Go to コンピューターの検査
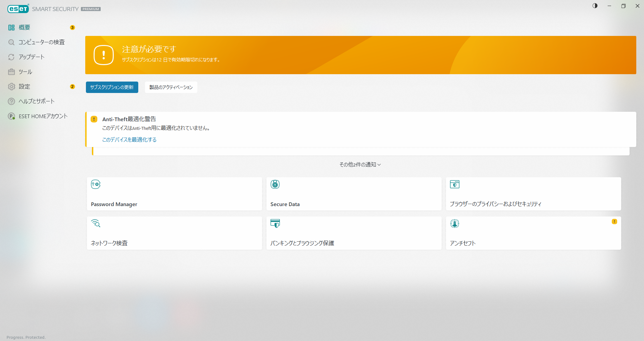The image size is (644, 341). (x=42, y=42)
